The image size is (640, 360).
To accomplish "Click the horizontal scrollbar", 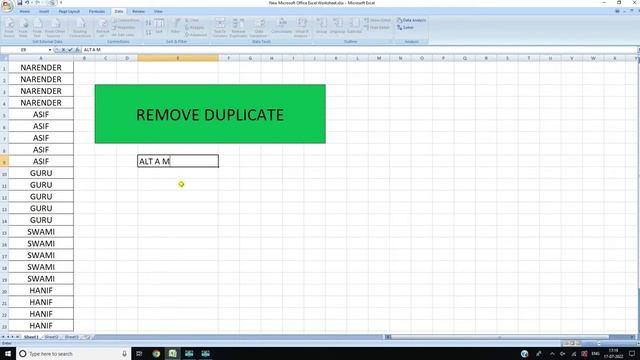I will [500, 337].
